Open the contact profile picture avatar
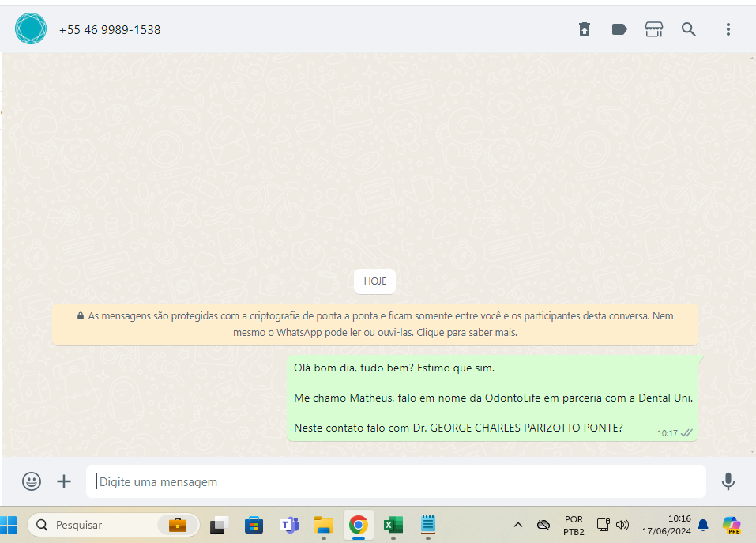This screenshot has height=543, width=756. tap(31, 29)
